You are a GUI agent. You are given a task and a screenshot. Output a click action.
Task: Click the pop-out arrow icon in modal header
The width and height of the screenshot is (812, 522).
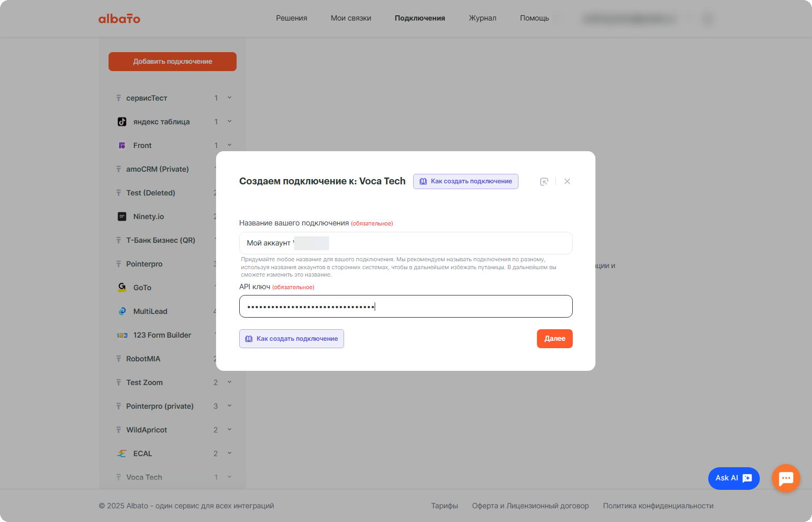(544, 181)
